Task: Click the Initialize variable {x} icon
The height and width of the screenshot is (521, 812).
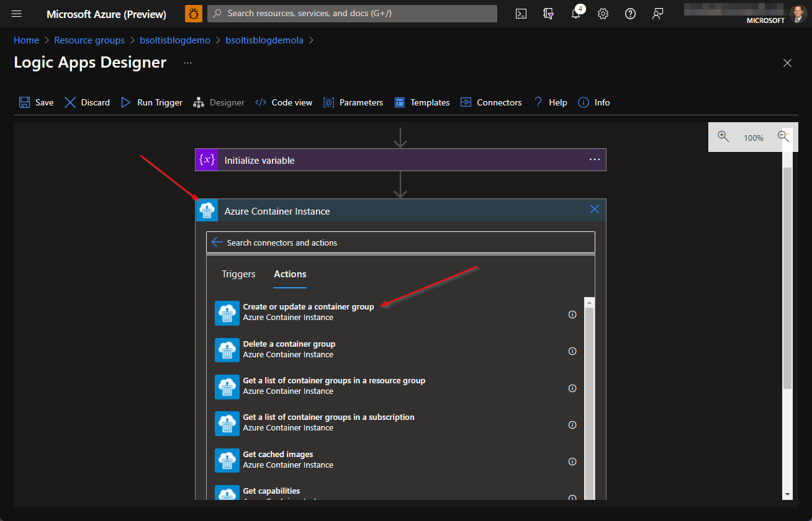Action: tap(207, 159)
